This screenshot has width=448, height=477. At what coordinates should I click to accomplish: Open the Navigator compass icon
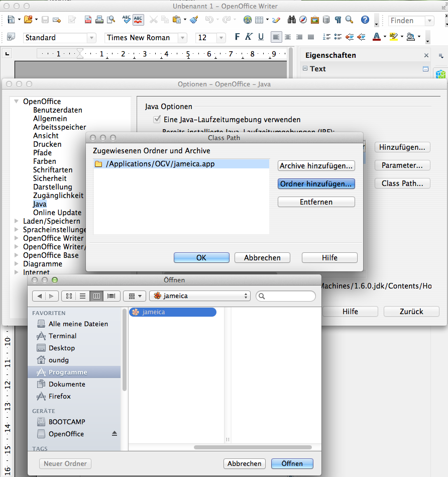click(x=303, y=20)
